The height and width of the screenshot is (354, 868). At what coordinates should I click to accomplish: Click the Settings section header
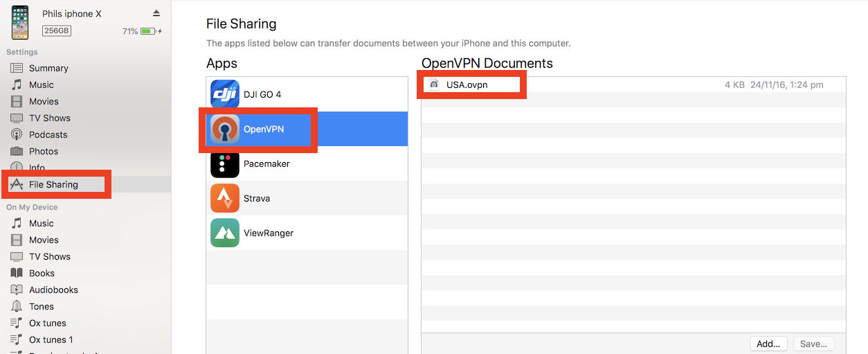(x=22, y=52)
